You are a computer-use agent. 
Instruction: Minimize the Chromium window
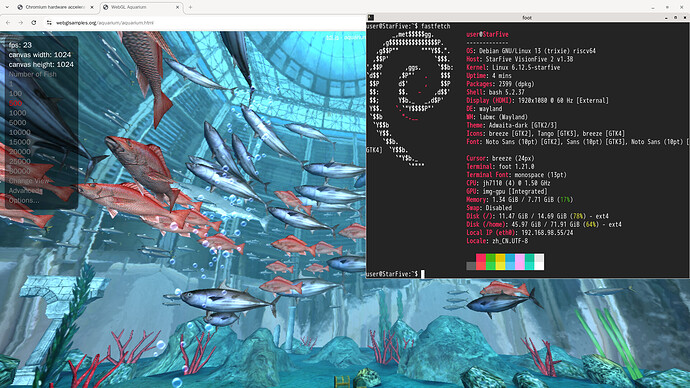(x=653, y=7)
